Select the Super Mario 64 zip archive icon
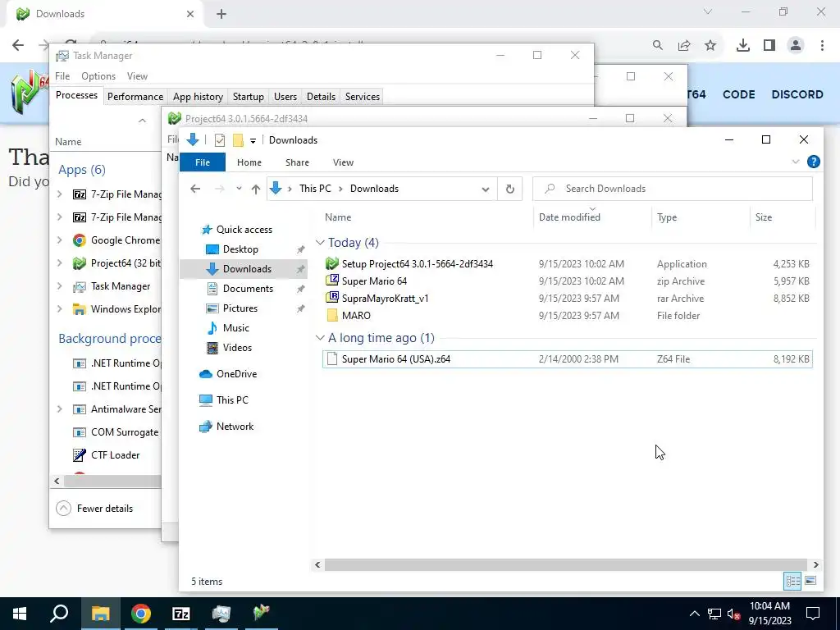The height and width of the screenshot is (630, 840). [332, 281]
